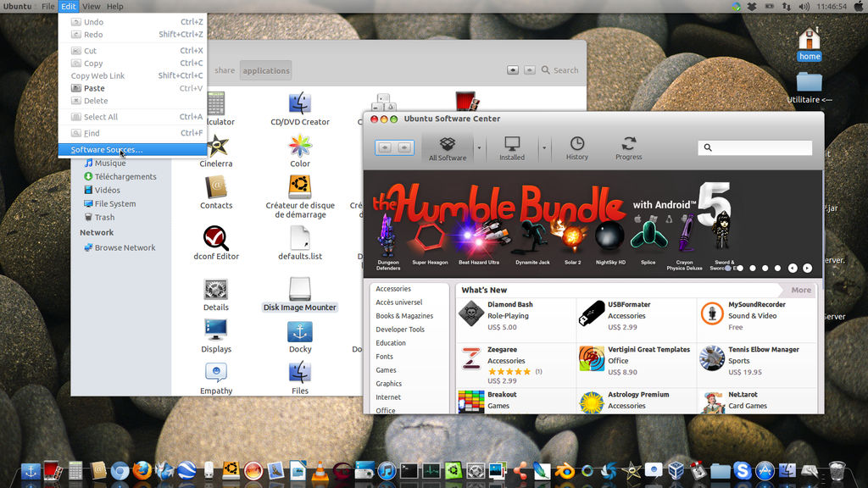Open VLC media player in dock
Screen dimensions: 868x488
(x=320, y=471)
